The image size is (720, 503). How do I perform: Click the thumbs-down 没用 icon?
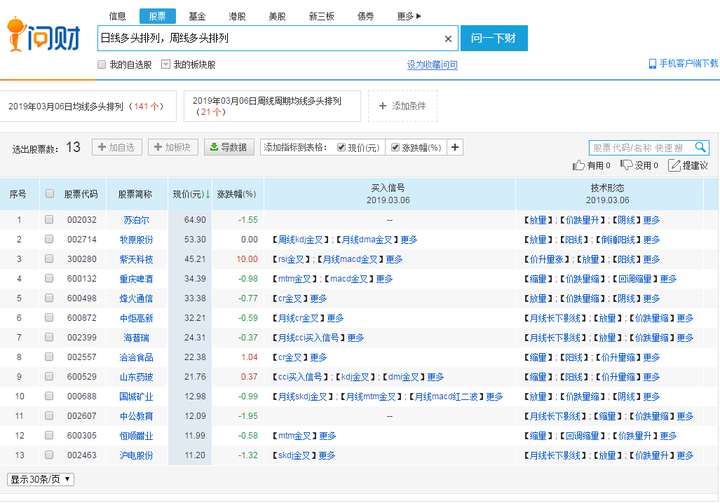tap(627, 166)
